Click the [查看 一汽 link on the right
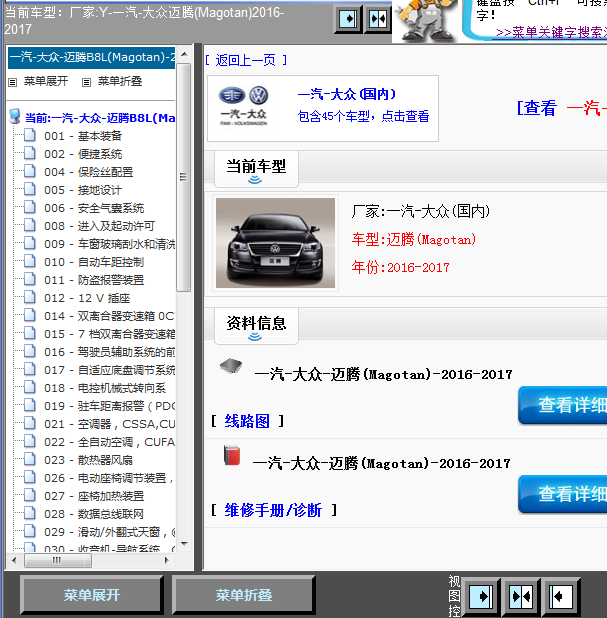607x618 pixels. [562, 108]
